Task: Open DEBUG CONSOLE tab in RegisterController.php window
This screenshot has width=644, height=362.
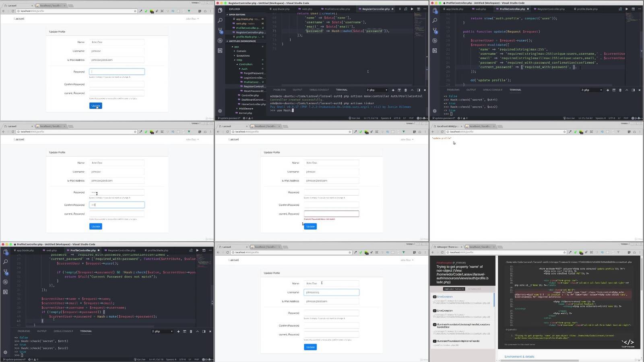Action: point(319,90)
